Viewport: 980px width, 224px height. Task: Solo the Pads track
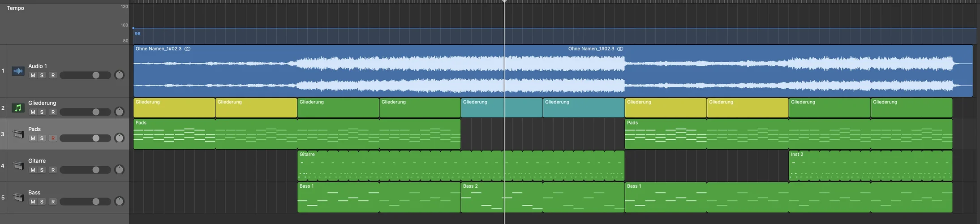point(42,138)
